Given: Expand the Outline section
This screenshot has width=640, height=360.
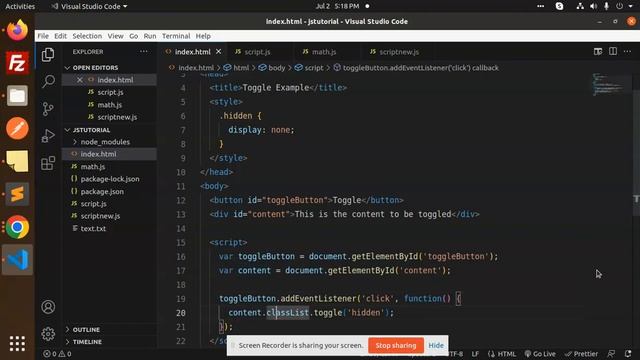Looking at the screenshot, I should pos(82,329).
